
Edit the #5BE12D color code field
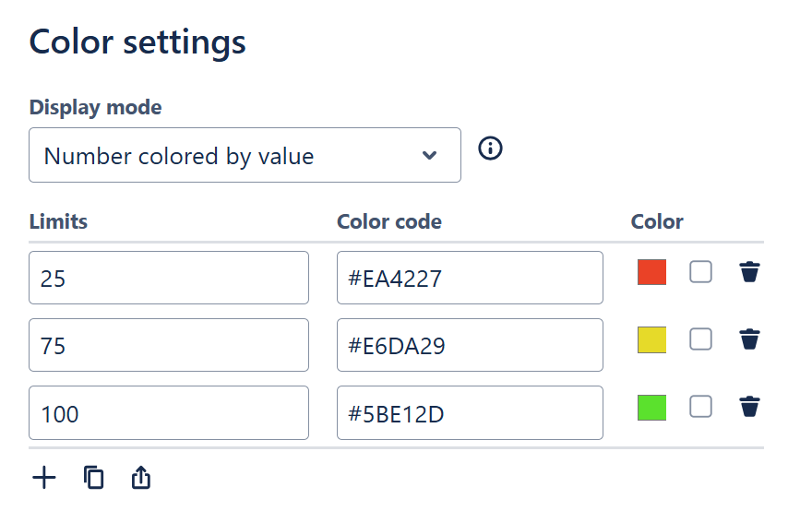[x=470, y=412]
